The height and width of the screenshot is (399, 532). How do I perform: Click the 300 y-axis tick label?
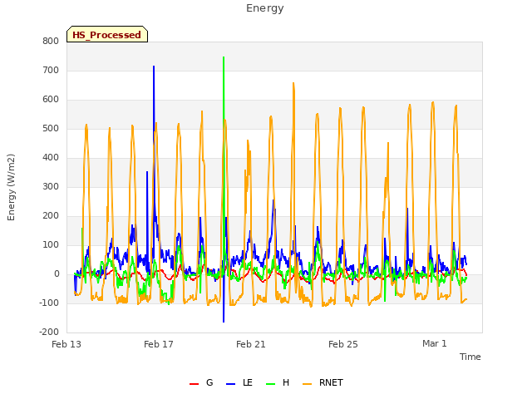pyautogui.click(x=51, y=186)
